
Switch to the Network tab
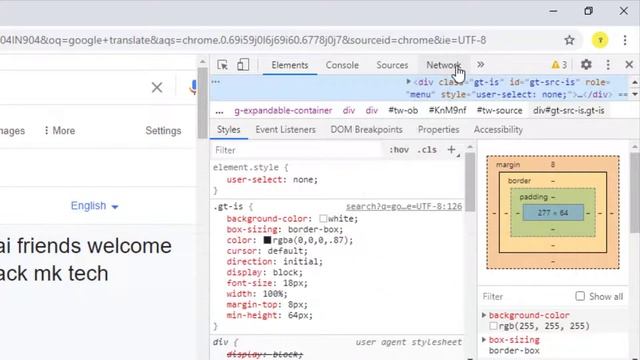[443, 65]
